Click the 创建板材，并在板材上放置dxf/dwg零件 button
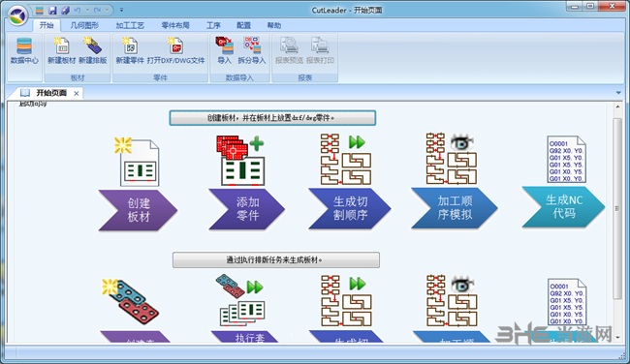The height and width of the screenshot is (364, 630). pyautogui.click(x=272, y=118)
